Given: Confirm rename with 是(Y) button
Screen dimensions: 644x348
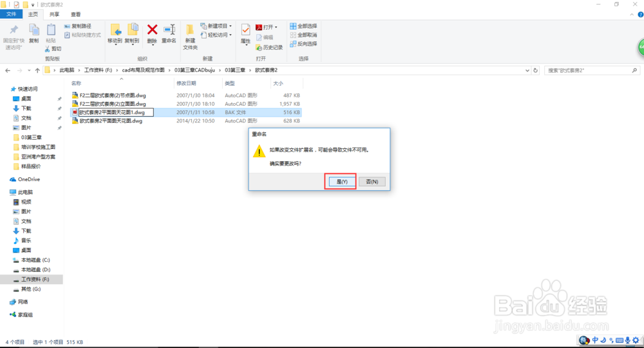Looking at the screenshot, I should point(342,182).
